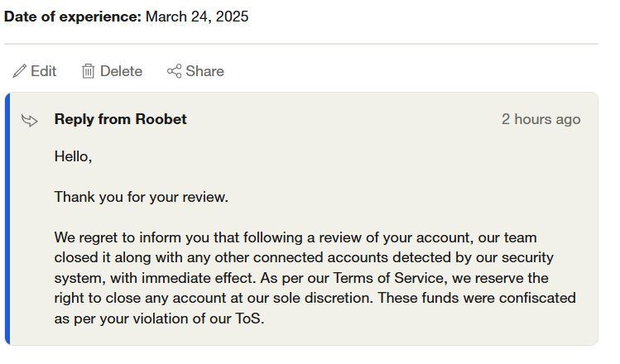Click the reply arrow icon beside Roobet
The height and width of the screenshot is (364, 620).
click(30, 121)
